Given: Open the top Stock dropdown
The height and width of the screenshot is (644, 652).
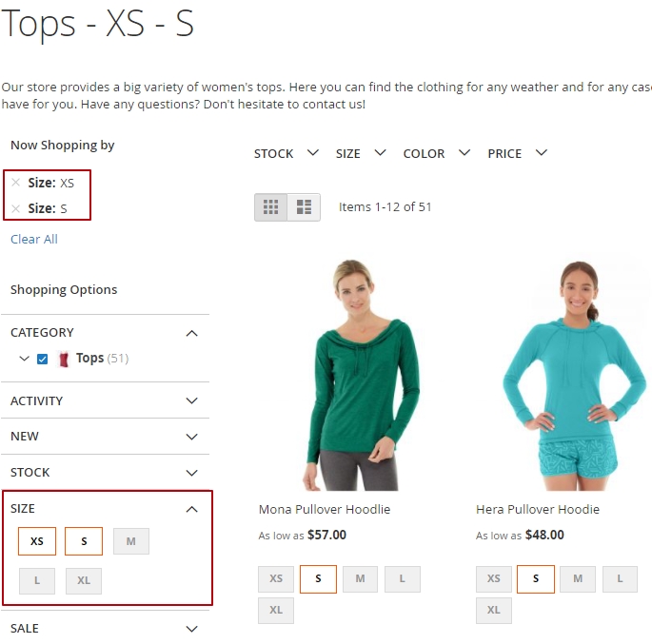Looking at the screenshot, I should coord(286,153).
